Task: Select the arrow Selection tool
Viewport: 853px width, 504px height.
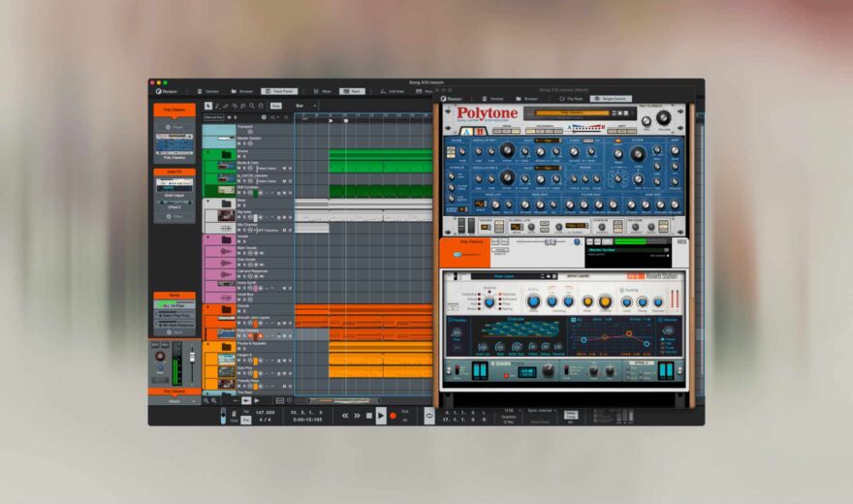Action: 207,106
